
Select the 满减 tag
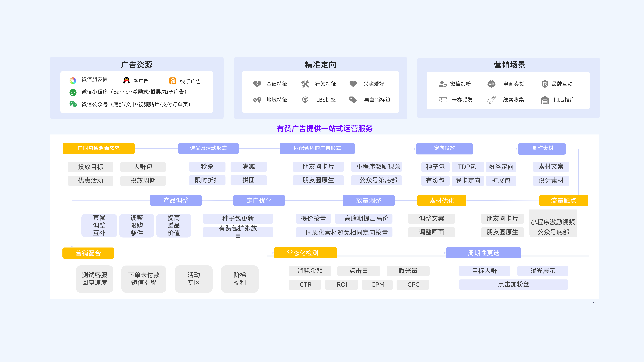(248, 167)
